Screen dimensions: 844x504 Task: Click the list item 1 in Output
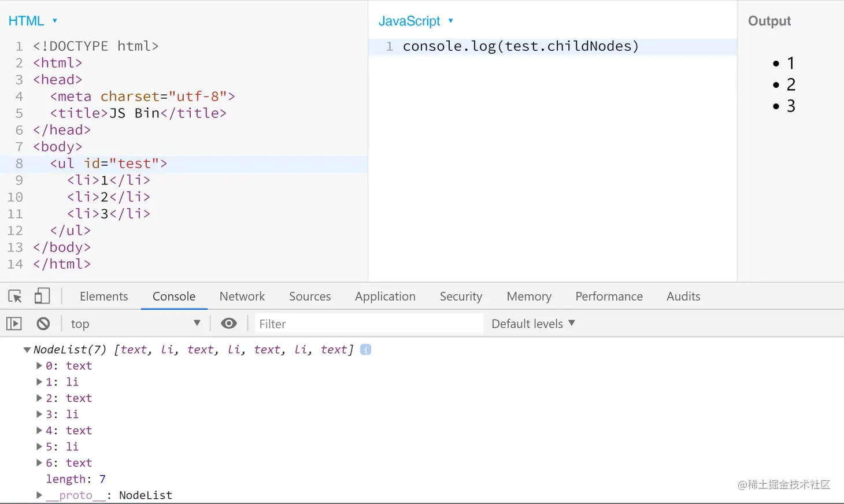(x=791, y=63)
